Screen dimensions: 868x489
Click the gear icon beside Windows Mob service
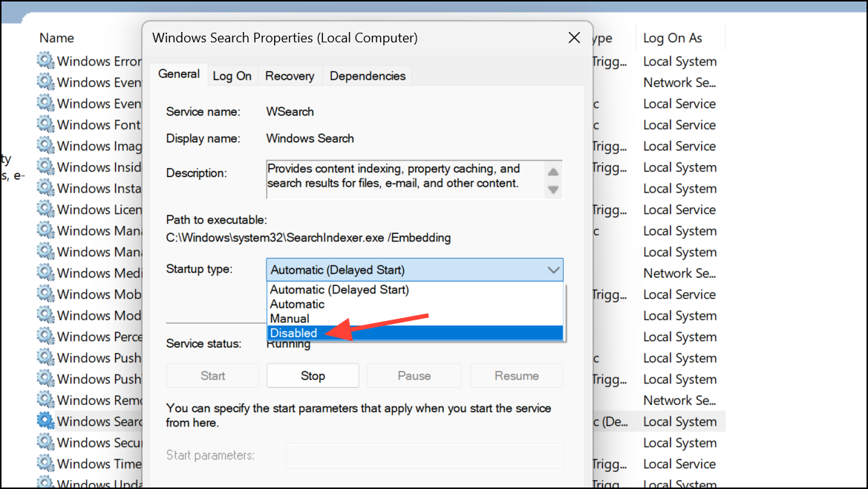pos(45,294)
